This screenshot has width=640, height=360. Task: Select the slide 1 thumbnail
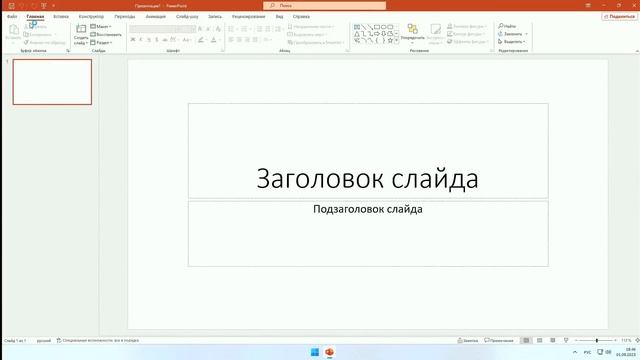(52, 82)
